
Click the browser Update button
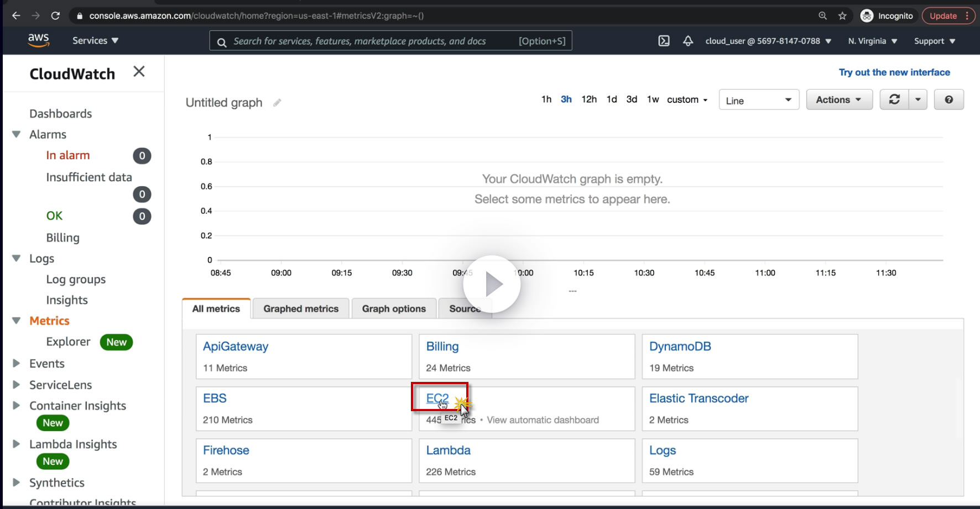coord(947,15)
